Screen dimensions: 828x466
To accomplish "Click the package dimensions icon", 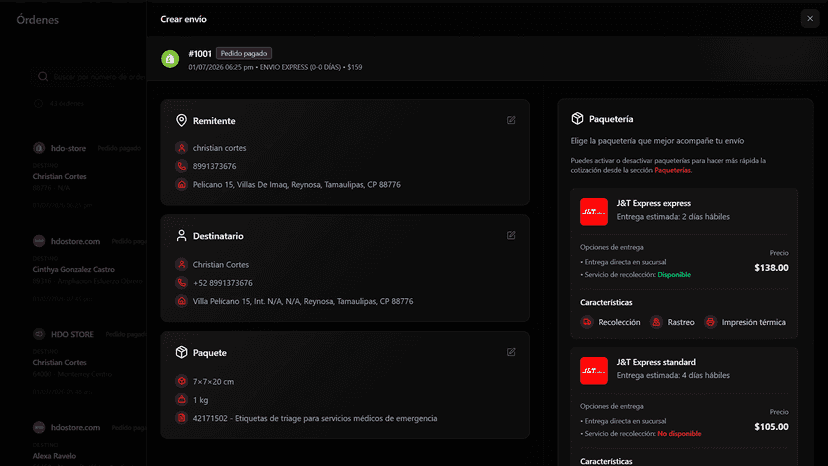I will pyautogui.click(x=182, y=381).
